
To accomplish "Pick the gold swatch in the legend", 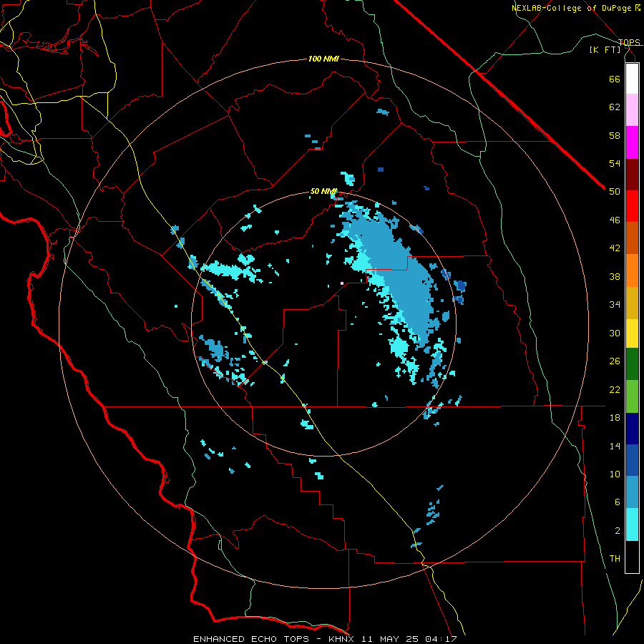I will coord(632,303).
